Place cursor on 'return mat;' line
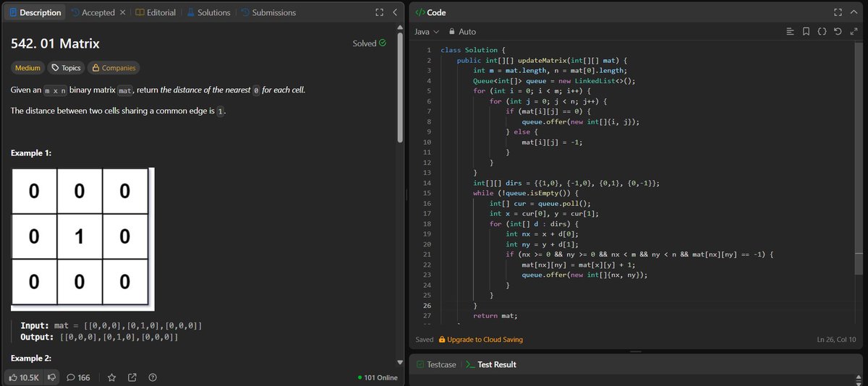 [495, 316]
